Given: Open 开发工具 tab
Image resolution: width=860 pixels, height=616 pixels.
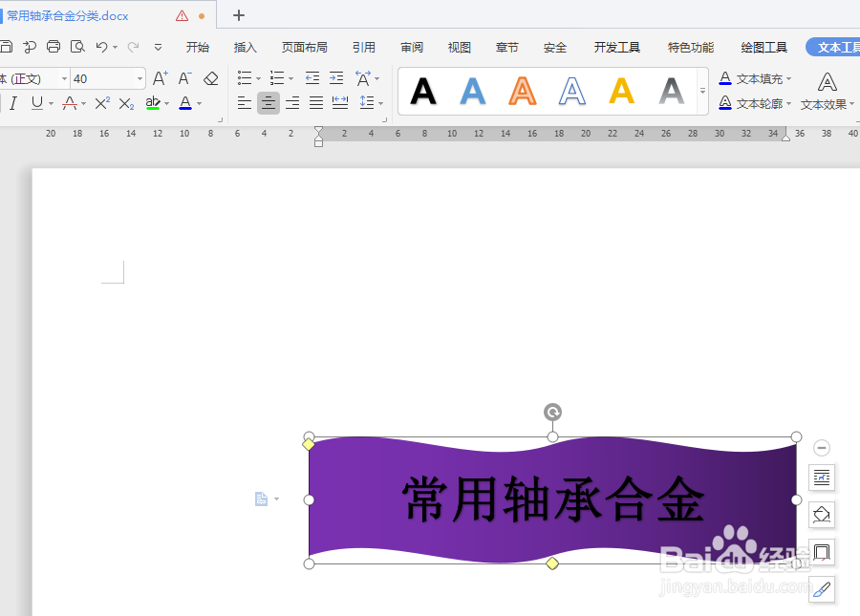Looking at the screenshot, I should 617,48.
